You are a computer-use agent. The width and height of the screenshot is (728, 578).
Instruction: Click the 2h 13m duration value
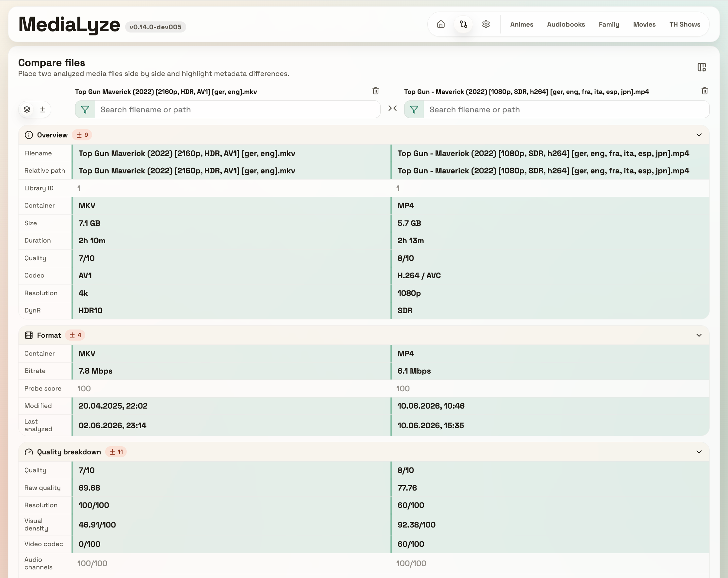[411, 241]
